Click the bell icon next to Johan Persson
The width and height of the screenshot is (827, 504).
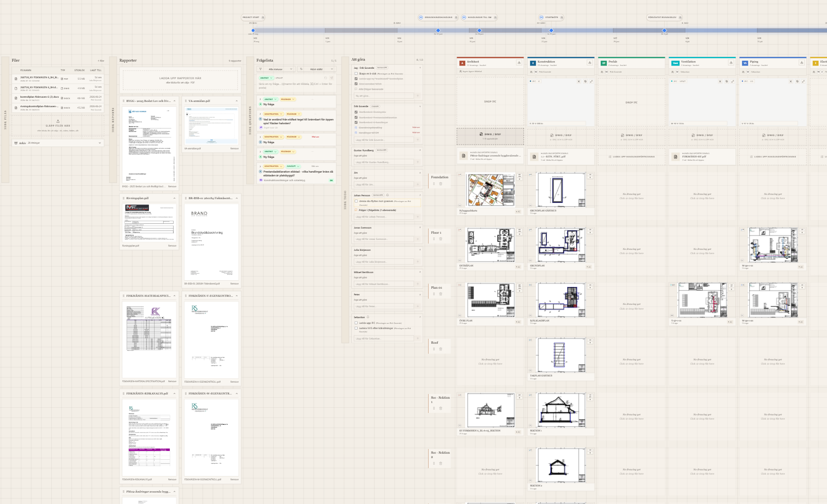pos(387,195)
